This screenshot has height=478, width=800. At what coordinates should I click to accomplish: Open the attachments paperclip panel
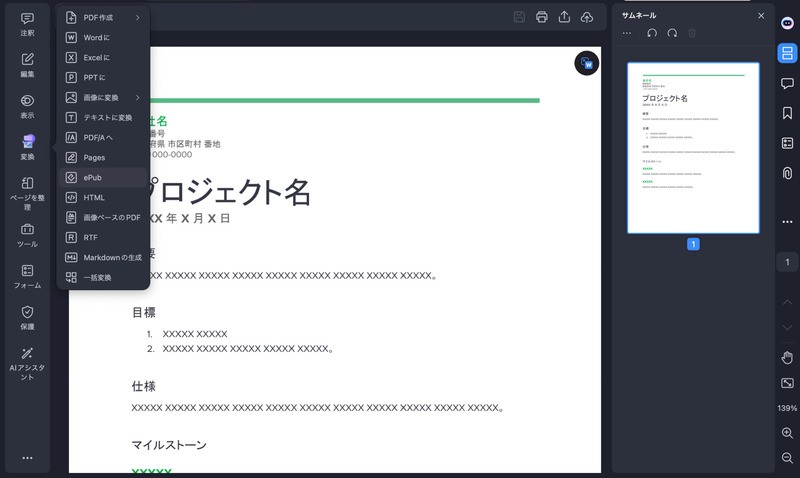787,173
